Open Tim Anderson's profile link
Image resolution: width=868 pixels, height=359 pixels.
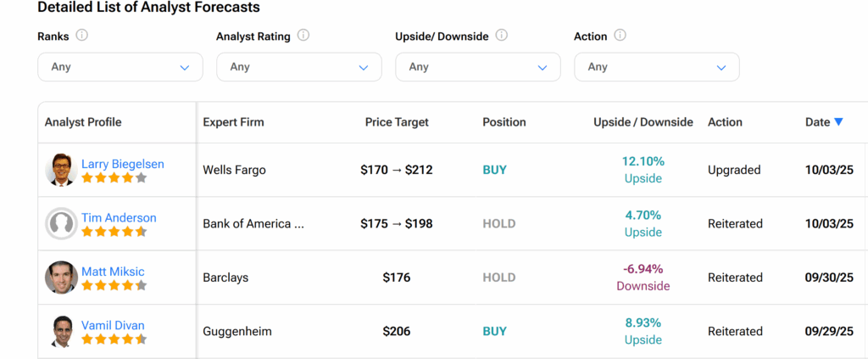(119, 217)
